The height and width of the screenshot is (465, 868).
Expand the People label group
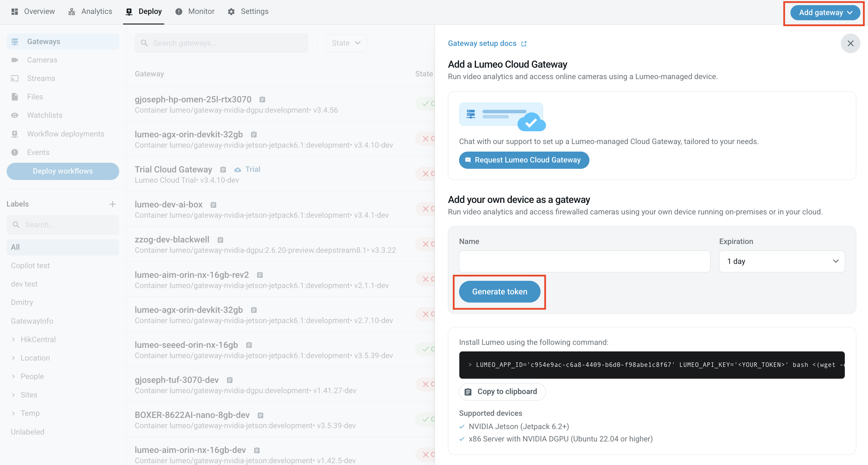tap(14, 376)
